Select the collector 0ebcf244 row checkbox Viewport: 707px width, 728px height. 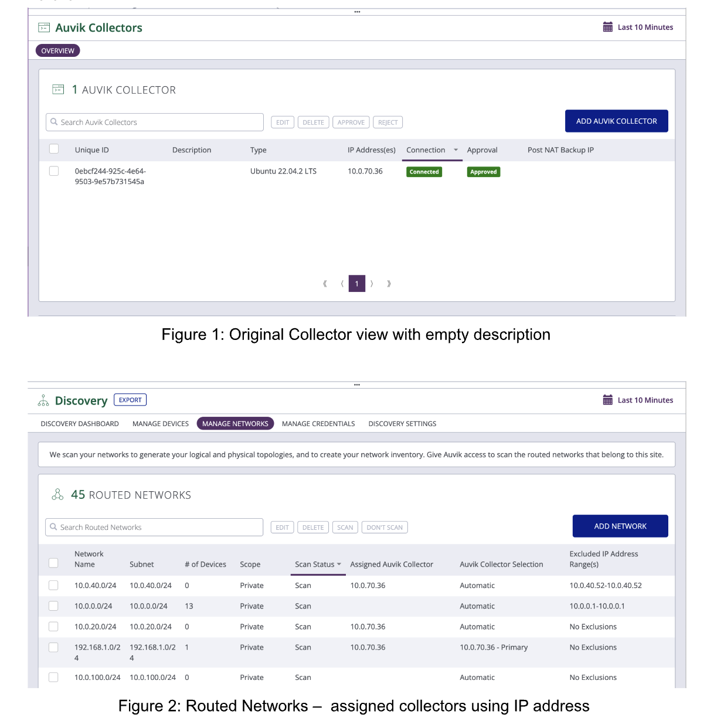54,171
